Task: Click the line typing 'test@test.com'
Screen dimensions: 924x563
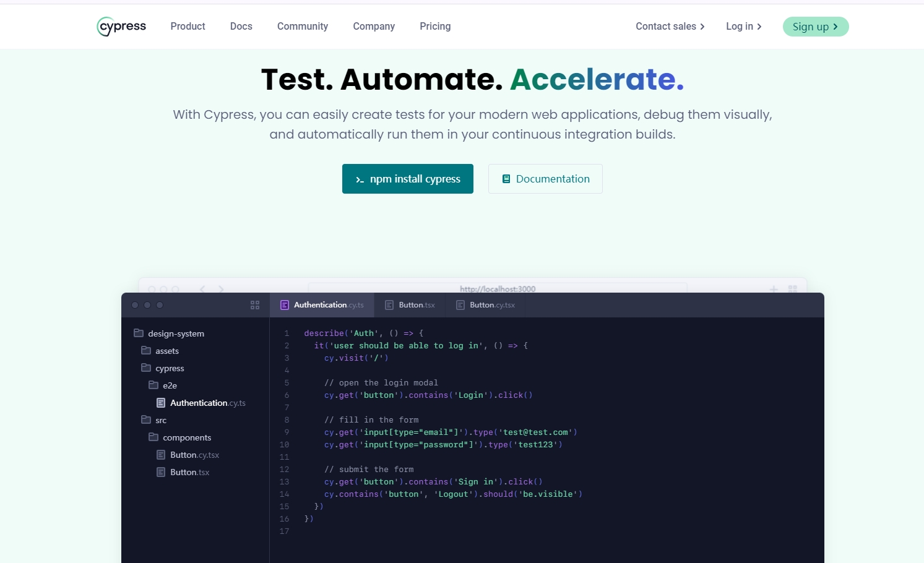Action: click(451, 432)
